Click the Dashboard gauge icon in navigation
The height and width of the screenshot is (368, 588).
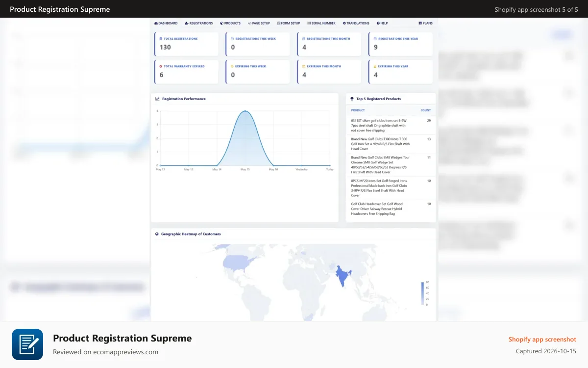(156, 23)
